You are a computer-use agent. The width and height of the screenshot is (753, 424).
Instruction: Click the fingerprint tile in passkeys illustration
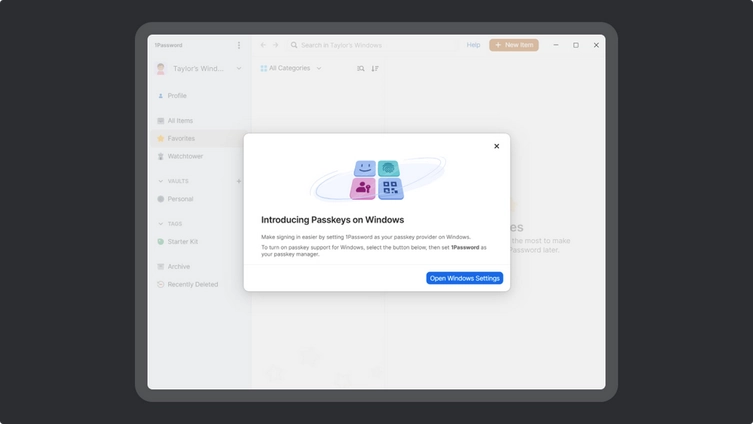389,168
